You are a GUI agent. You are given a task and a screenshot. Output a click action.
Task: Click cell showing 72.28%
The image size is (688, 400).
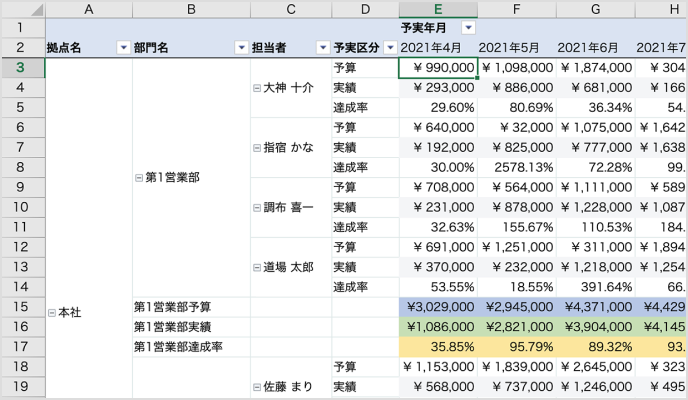pos(595,168)
